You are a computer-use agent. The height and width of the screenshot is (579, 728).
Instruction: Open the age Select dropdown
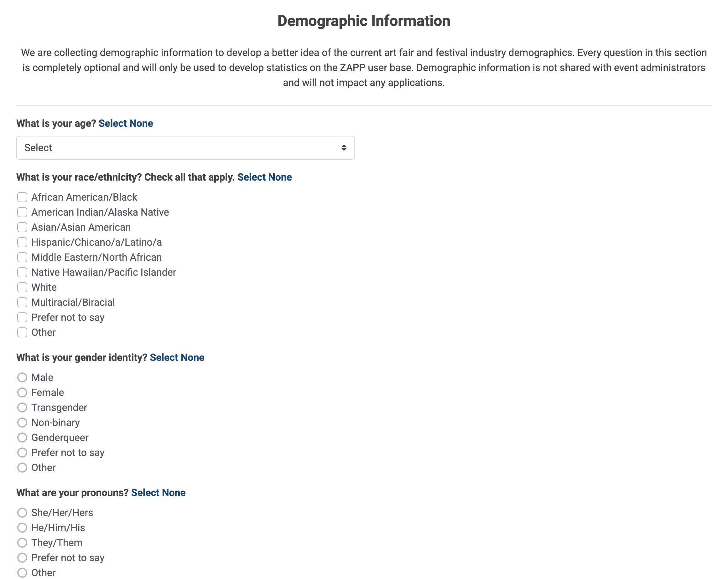point(185,147)
